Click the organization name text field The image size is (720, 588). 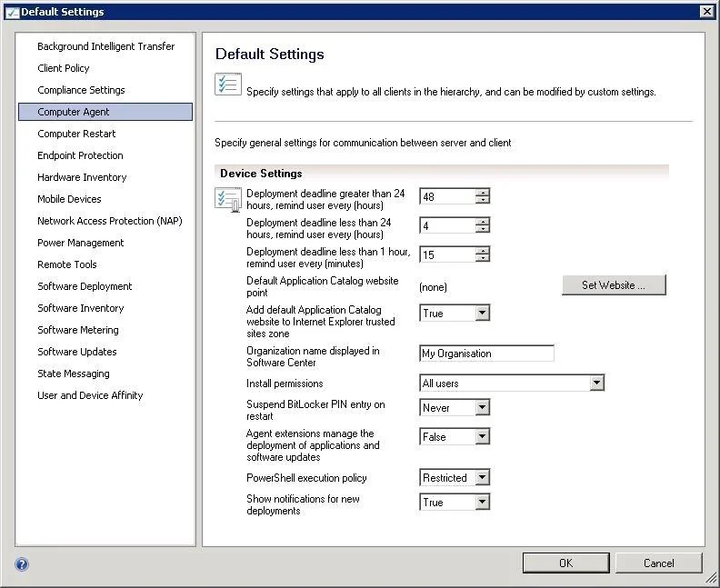pos(486,354)
